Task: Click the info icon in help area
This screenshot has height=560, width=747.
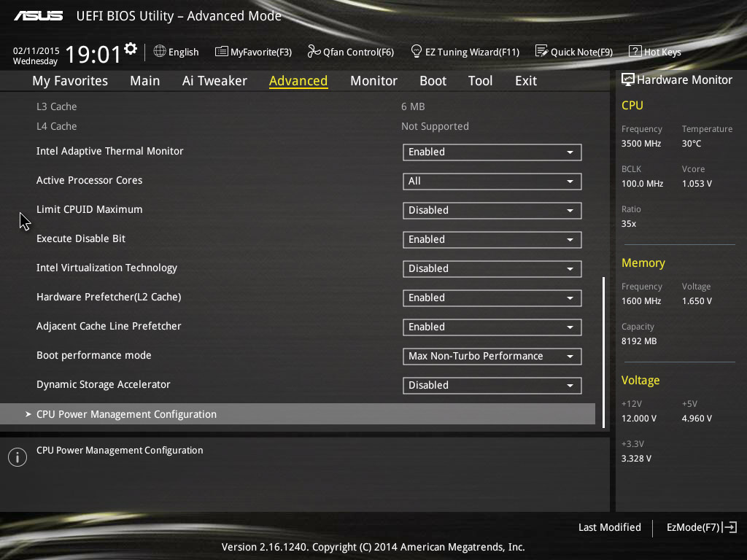Action: 18,457
